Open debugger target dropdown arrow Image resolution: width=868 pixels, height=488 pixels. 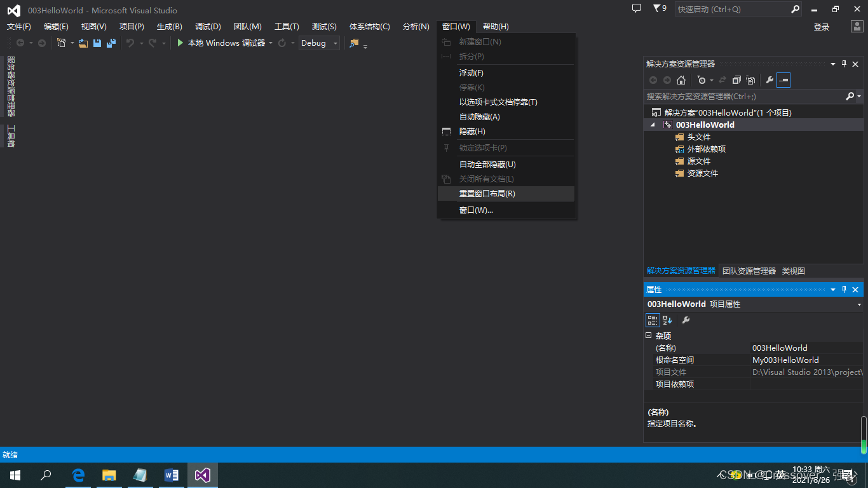coord(271,43)
